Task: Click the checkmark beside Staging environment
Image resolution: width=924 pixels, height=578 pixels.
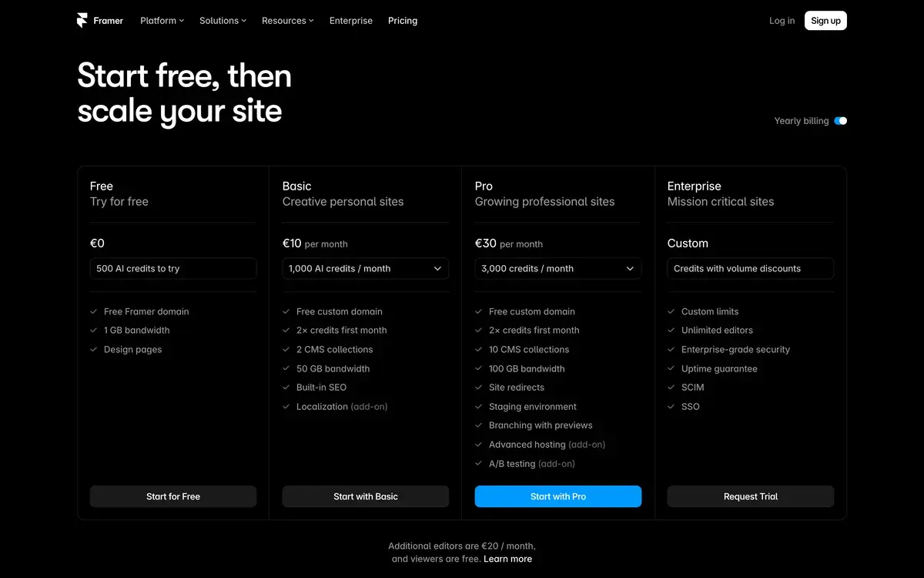Action: pos(479,406)
